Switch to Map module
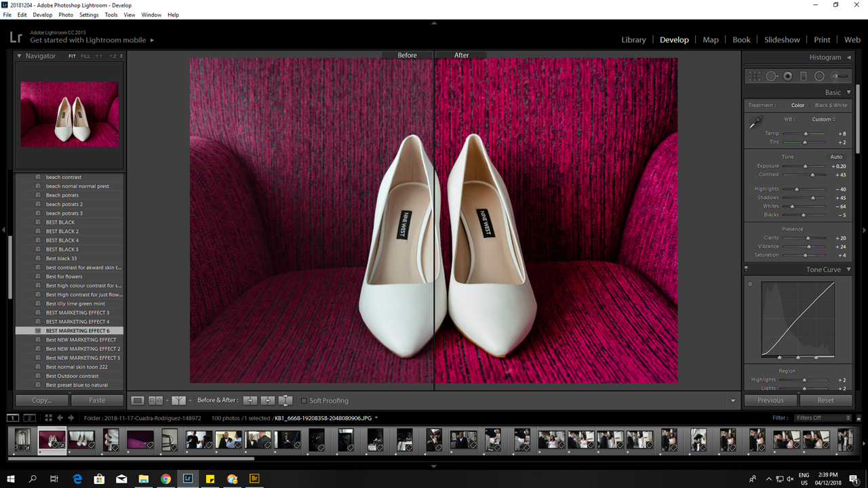Image resolution: width=868 pixels, height=488 pixels. click(x=711, y=39)
